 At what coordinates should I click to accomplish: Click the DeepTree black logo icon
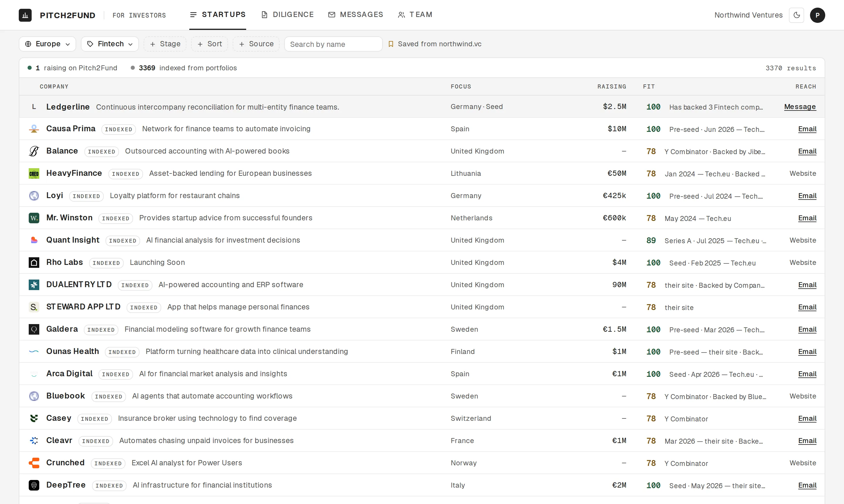point(34,485)
